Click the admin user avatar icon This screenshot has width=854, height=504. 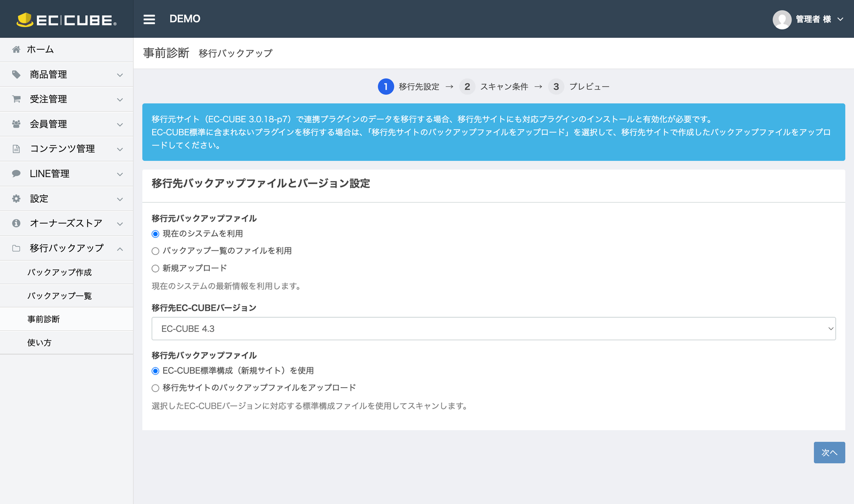(x=781, y=20)
